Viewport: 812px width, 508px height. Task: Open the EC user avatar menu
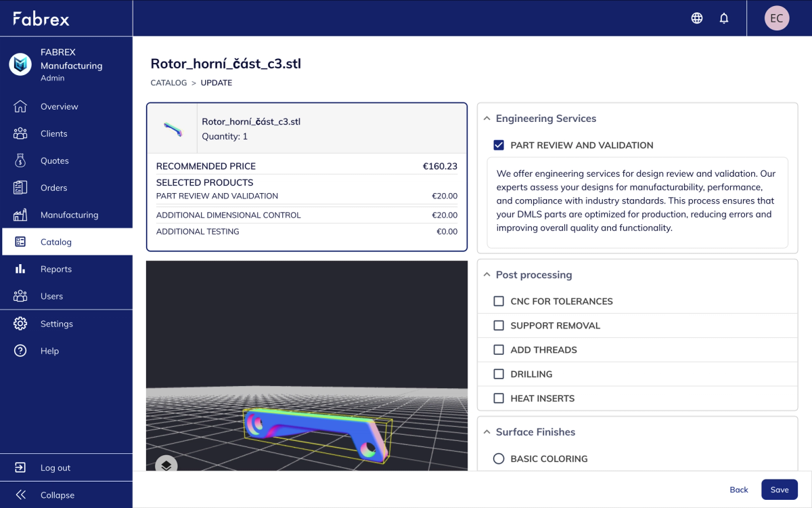(777, 18)
